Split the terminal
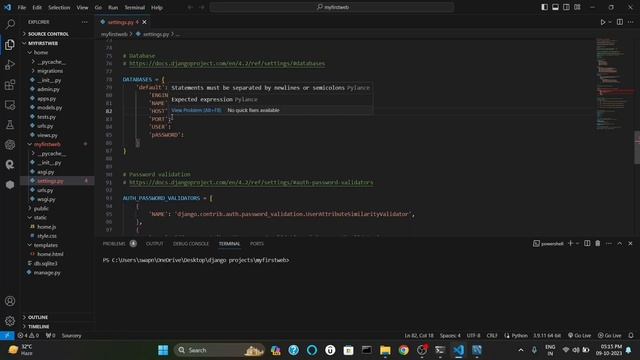Screen dimensions: 640x360 pos(587,243)
